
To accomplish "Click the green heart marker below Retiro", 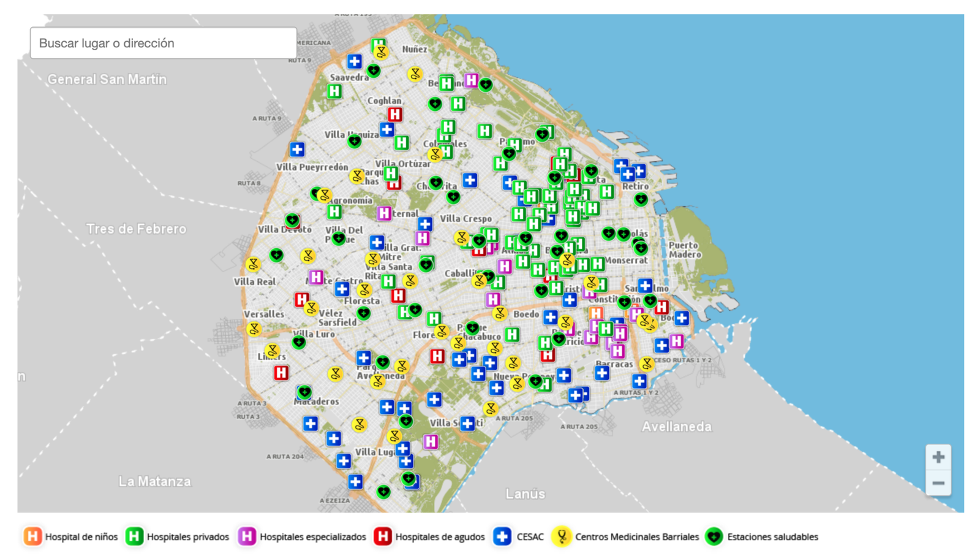I will (641, 199).
